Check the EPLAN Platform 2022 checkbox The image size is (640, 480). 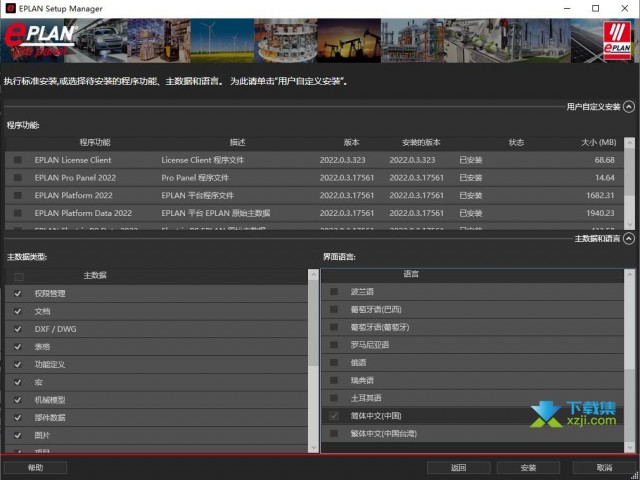tap(18, 195)
